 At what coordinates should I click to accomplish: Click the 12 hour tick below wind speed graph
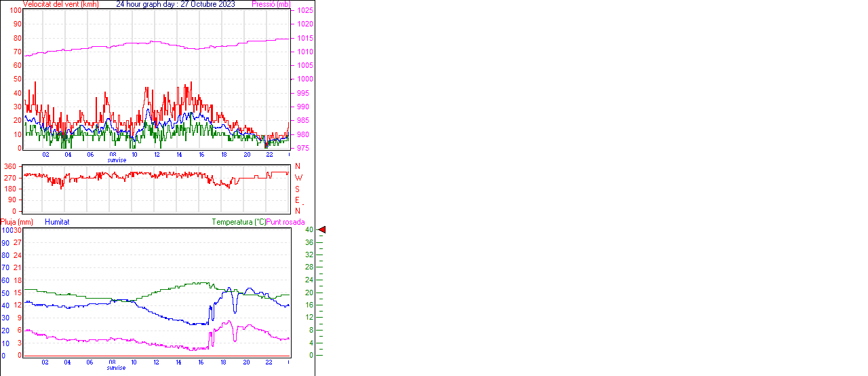click(x=157, y=155)
